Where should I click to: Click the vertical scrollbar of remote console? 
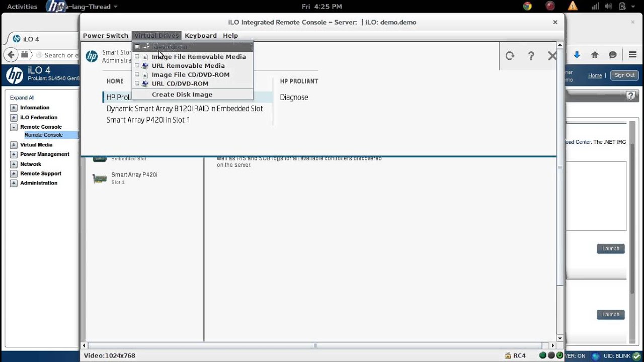pyautogui.click(x=560, y=167)
